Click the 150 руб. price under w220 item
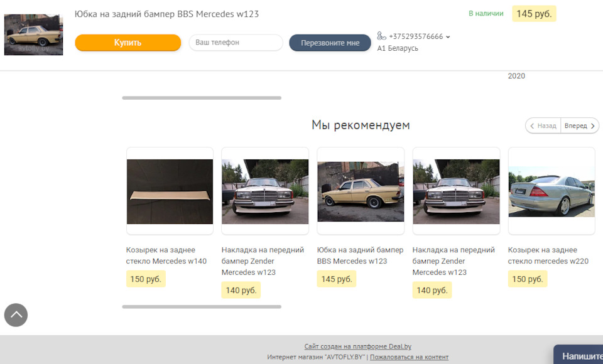 527,279
